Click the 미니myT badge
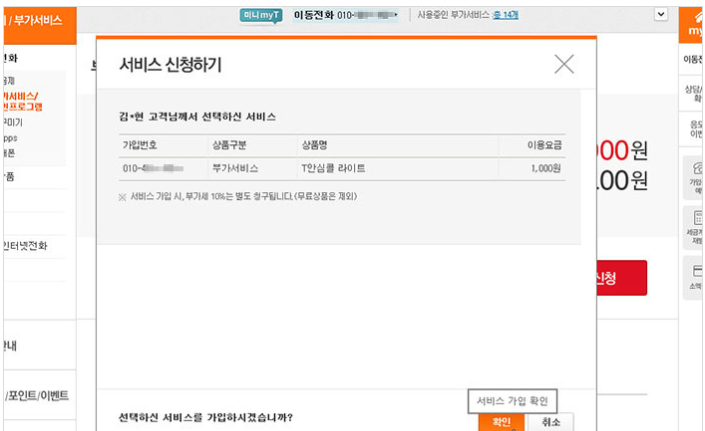 [261, 15]
